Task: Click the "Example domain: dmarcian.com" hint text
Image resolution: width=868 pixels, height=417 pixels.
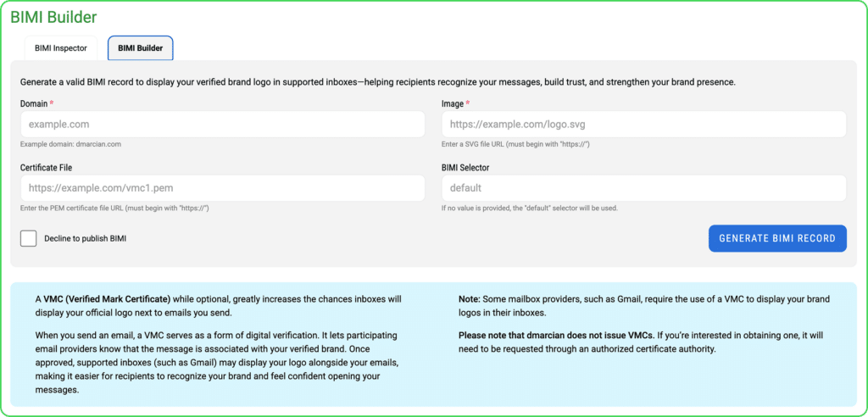Action: point(71,144)
